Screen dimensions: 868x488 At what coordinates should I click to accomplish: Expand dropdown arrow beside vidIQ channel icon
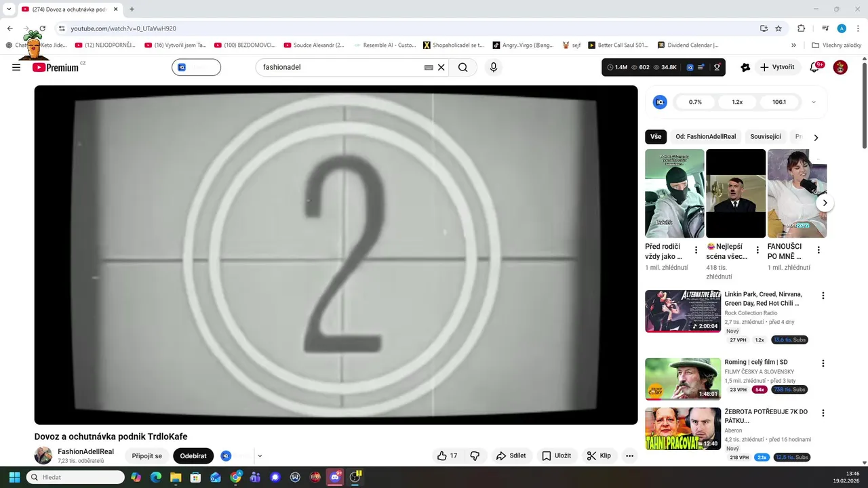(x=260, y=456)
